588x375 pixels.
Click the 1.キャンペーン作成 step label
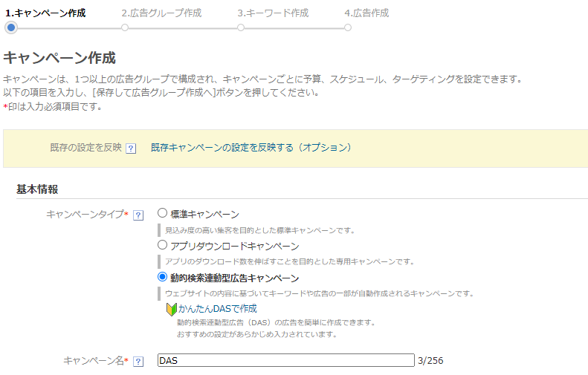(45, 13)
